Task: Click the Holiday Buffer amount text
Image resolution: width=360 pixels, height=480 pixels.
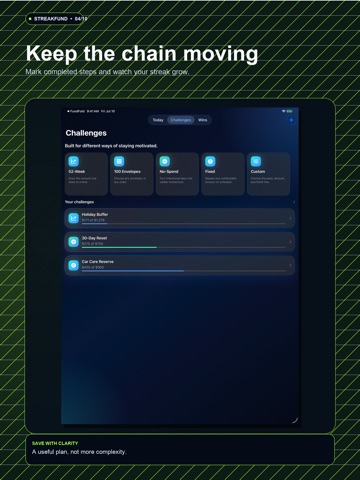Action: [93, 220]
